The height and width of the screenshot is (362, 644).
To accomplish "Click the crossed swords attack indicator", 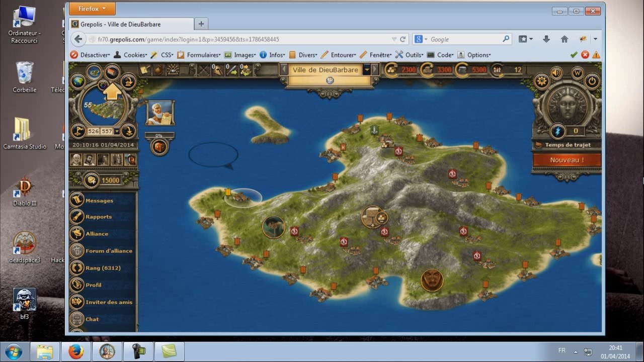I will (203, 70).
